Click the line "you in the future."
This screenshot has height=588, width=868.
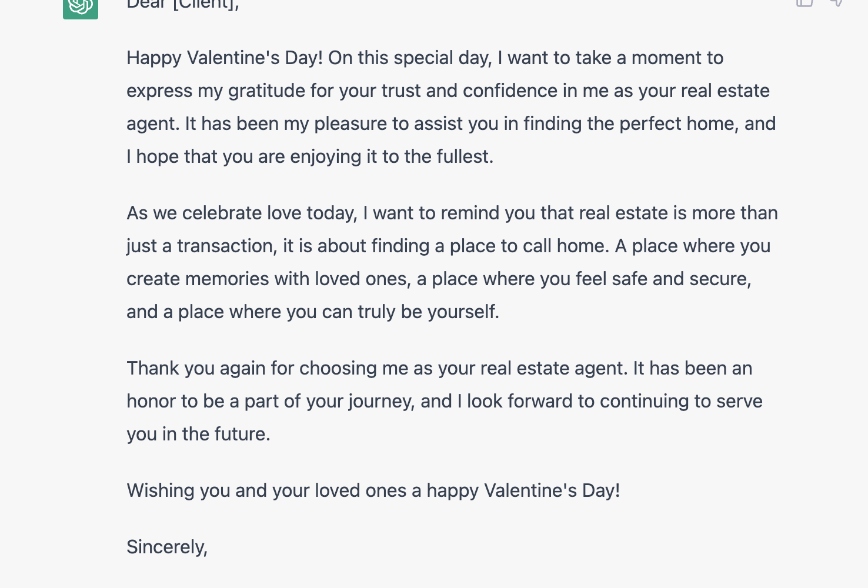(x=198, y=434)
